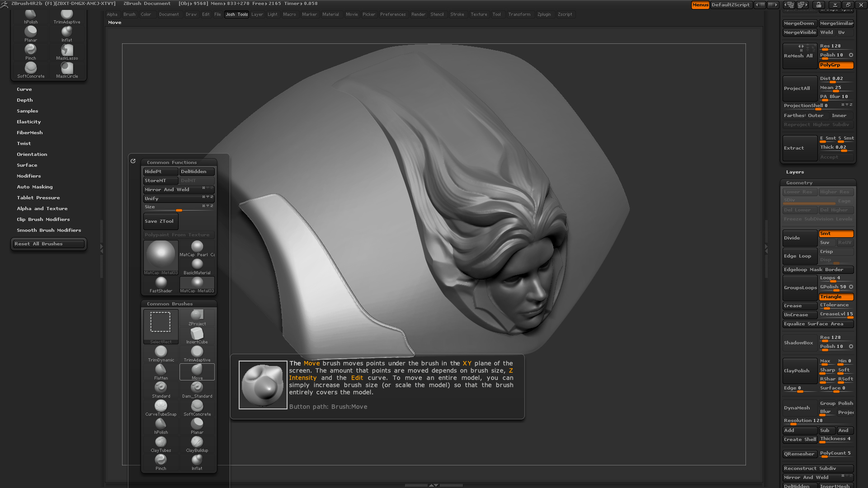Viewport: 868px width, 488px height.
Task: Click the Save ZTool button
Action: pos(161,221)
